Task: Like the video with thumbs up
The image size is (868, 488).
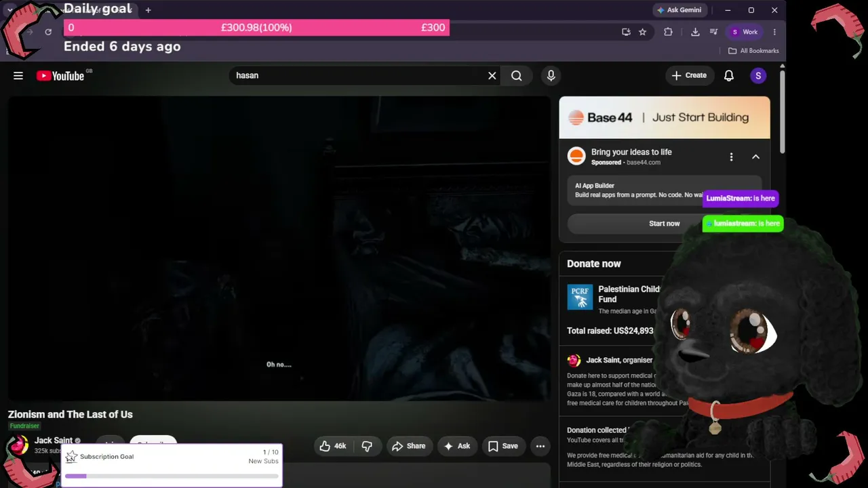Action: pyautogui.click(x=333, y=446)
